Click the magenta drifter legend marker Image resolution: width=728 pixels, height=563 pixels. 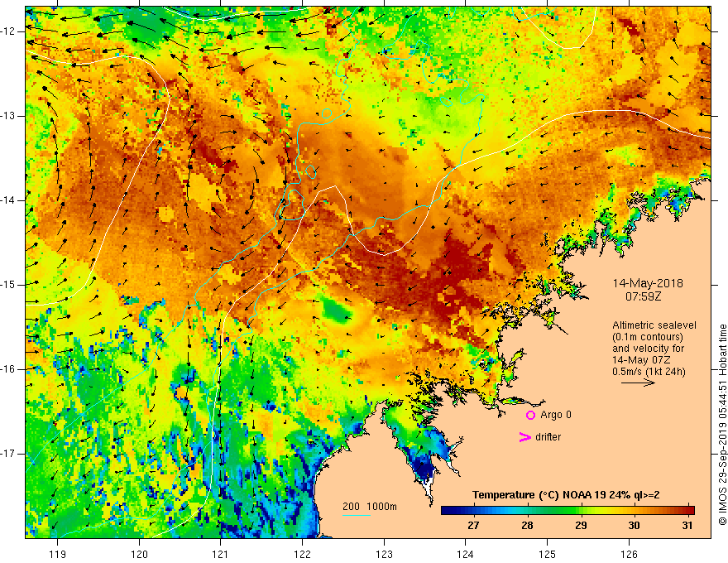pos(524,437)
